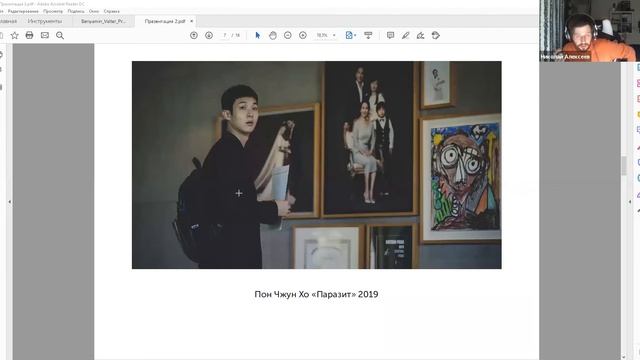Open text search with the magnifier icon

coord(60,36)
